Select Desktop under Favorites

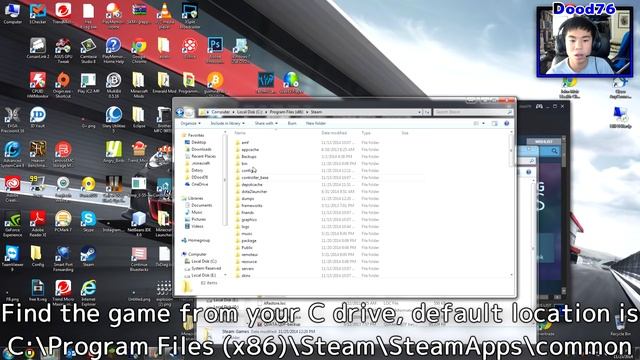199,142
